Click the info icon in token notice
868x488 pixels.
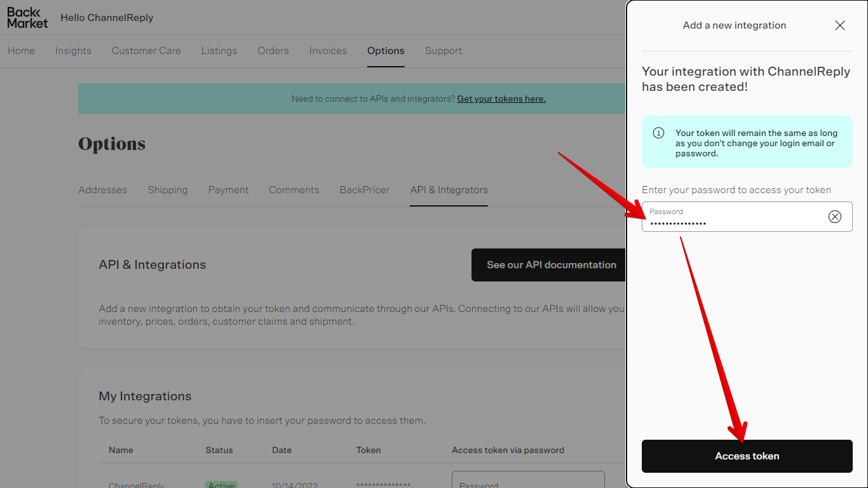pos(659,133)
